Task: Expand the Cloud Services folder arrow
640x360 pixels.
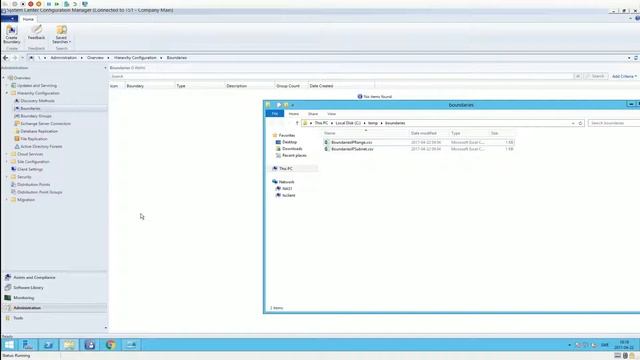Action: click(7, 154)
